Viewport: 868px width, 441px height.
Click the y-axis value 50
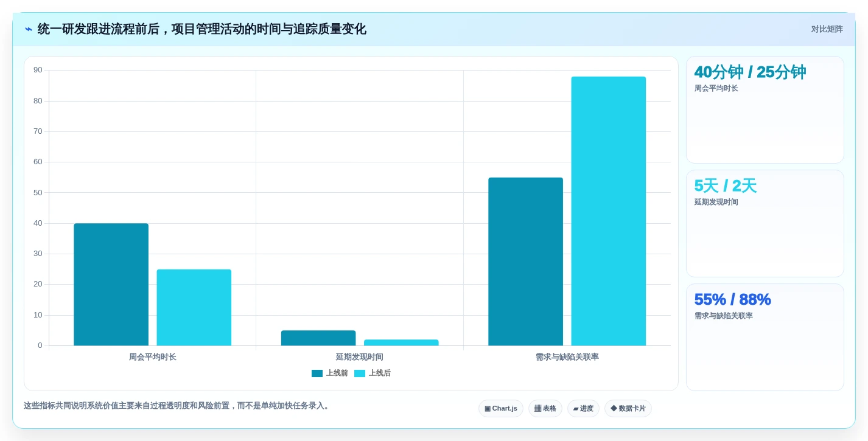pos(38,193)
